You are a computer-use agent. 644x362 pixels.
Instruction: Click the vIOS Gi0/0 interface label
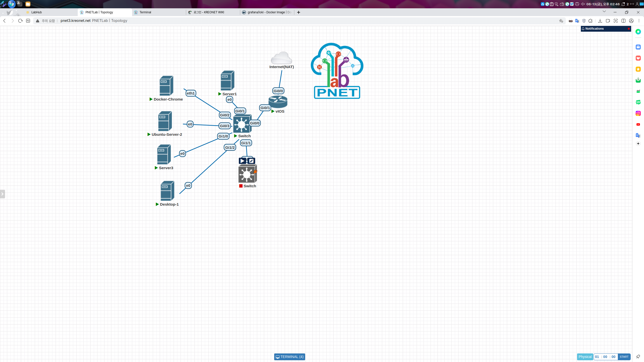point(278,91)
